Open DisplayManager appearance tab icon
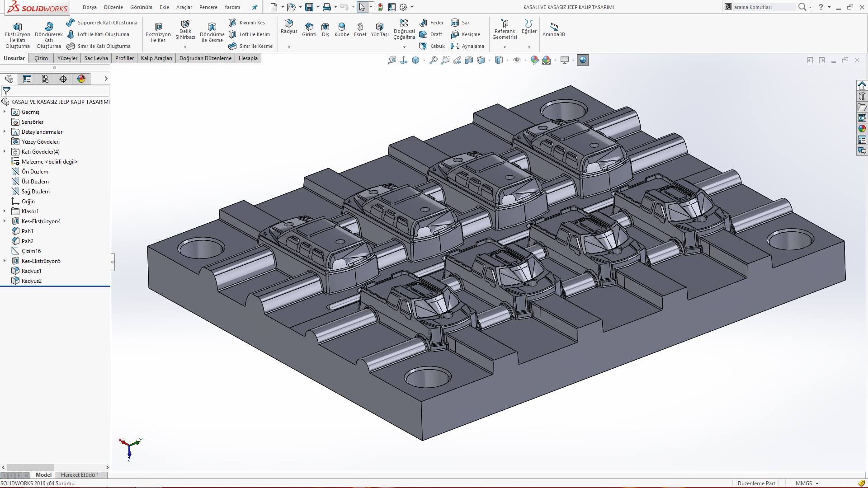 click(81, 79)
